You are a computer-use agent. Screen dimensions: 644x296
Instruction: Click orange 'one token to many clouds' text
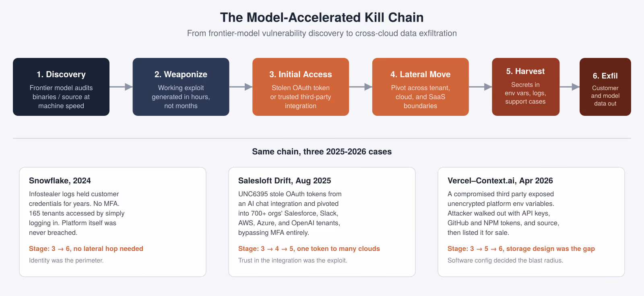[x=339, y=249]
